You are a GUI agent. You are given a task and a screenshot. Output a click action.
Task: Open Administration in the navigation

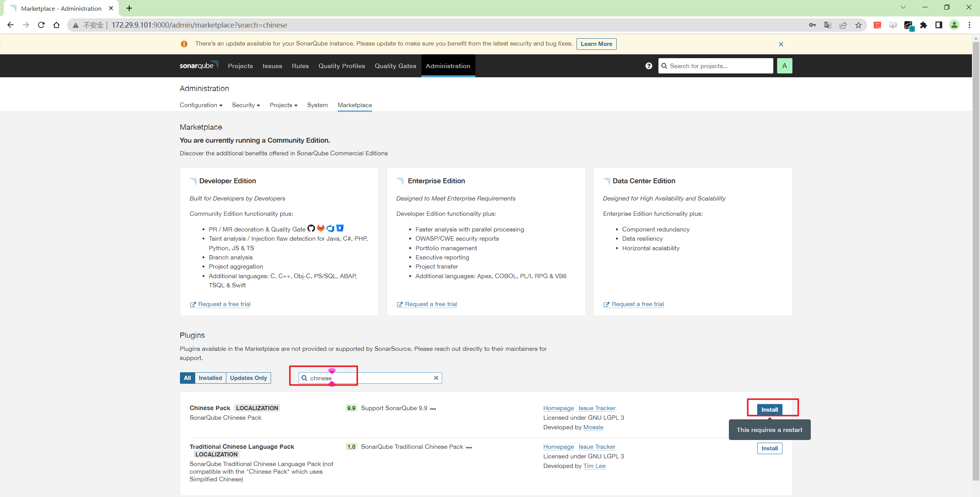448,66
